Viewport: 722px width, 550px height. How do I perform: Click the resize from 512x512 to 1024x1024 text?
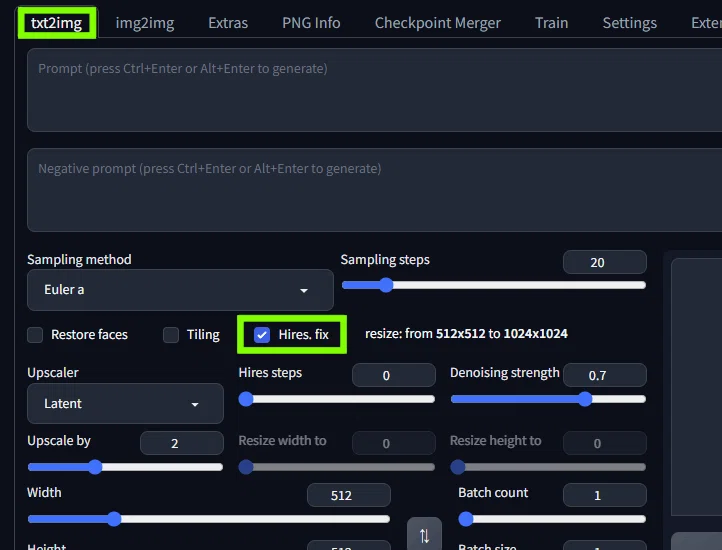pyautogui.click(x=466, y=334)
